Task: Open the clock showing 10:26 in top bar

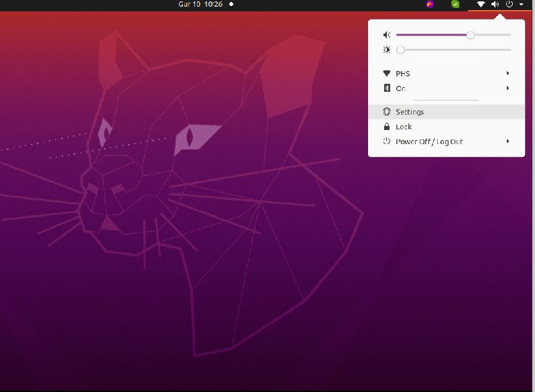Action: pyautogui.click(x=200, y=4)
